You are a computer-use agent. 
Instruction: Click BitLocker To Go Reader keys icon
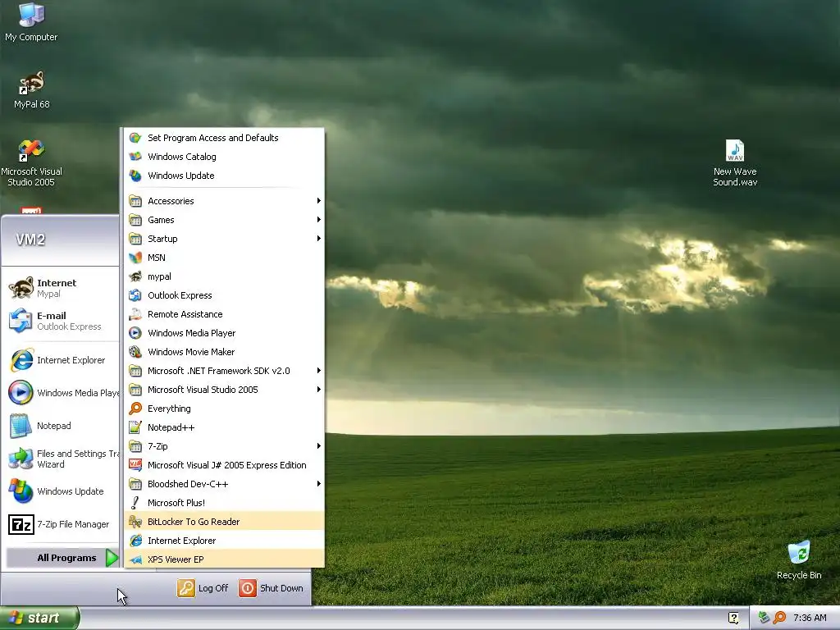(x=135, y=522)
